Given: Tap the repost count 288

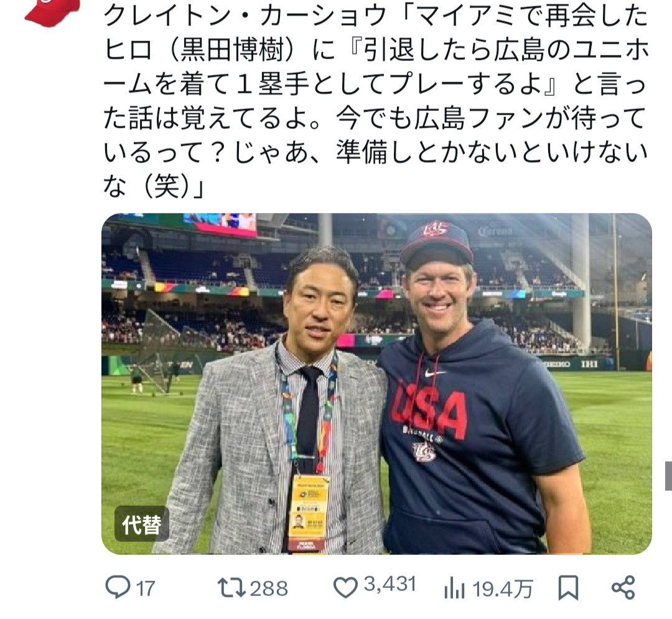Looking at the screenshot, I should click(x=269, y=588).
